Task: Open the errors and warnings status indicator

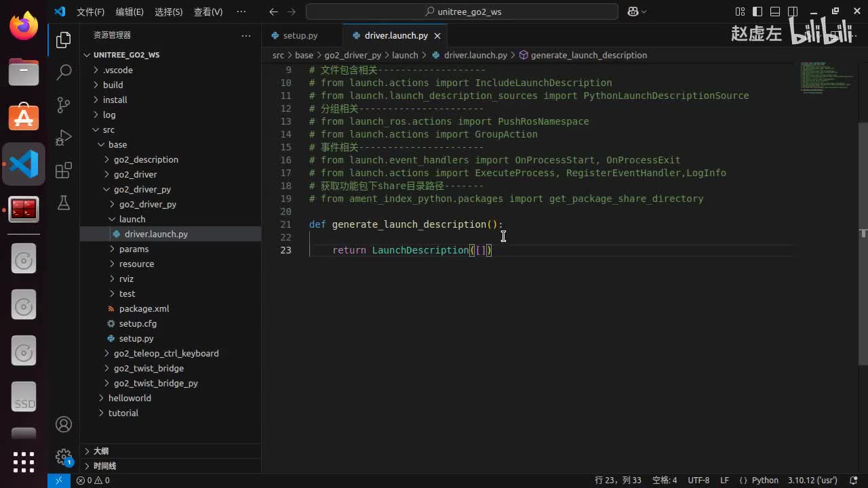Action: coord(93,480)
